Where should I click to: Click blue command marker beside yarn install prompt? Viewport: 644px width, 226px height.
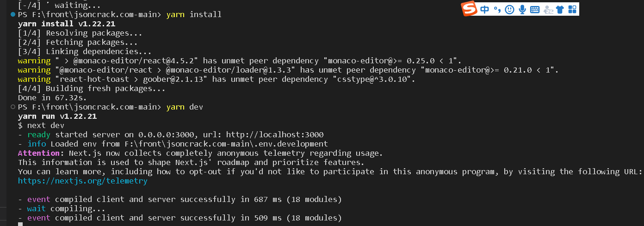click(x=12, y=15)
